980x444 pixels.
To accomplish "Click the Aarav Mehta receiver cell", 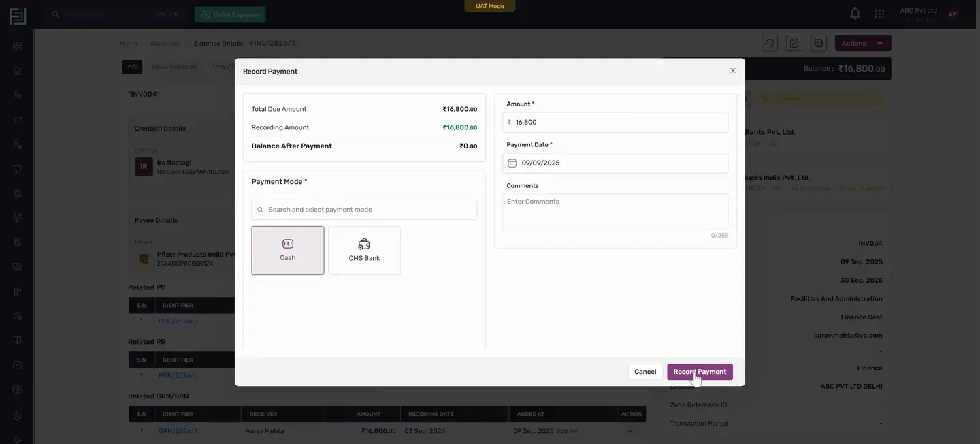I will click(x=265, y=431).
